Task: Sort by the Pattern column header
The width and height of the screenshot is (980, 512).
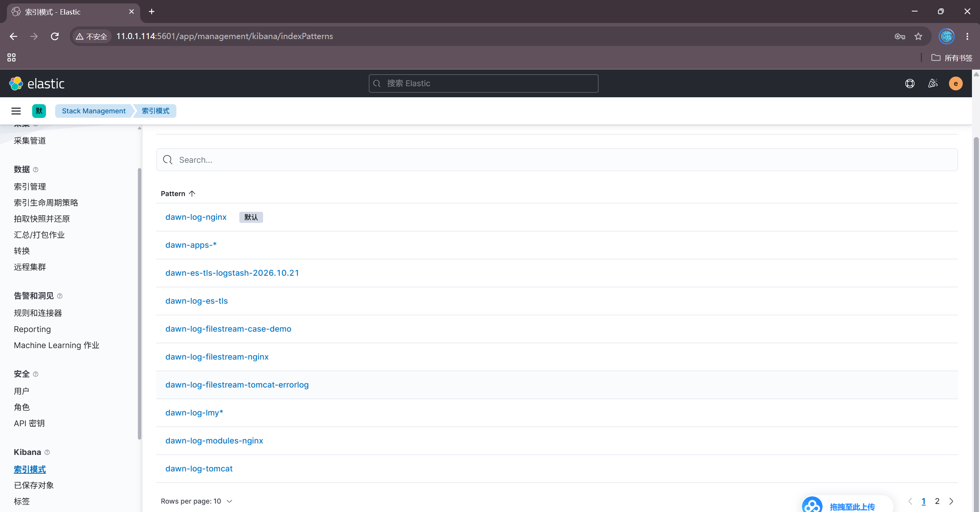Action: pyautogui.click(x=178, y=194)
